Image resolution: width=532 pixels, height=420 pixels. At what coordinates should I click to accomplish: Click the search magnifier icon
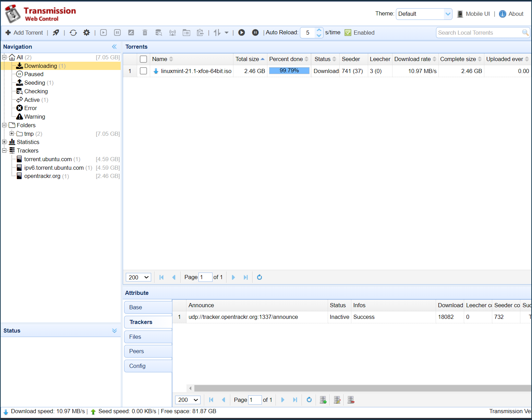pyautogui.click(x=525, y=33)
